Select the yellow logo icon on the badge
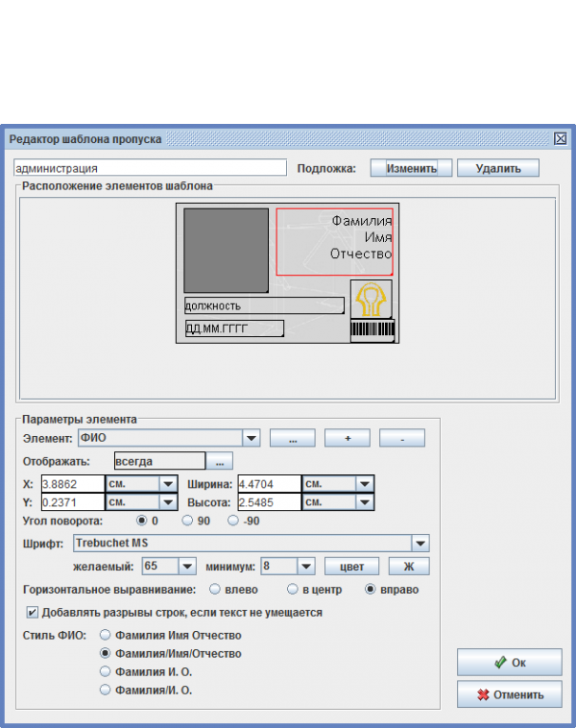 pos(371,300)
